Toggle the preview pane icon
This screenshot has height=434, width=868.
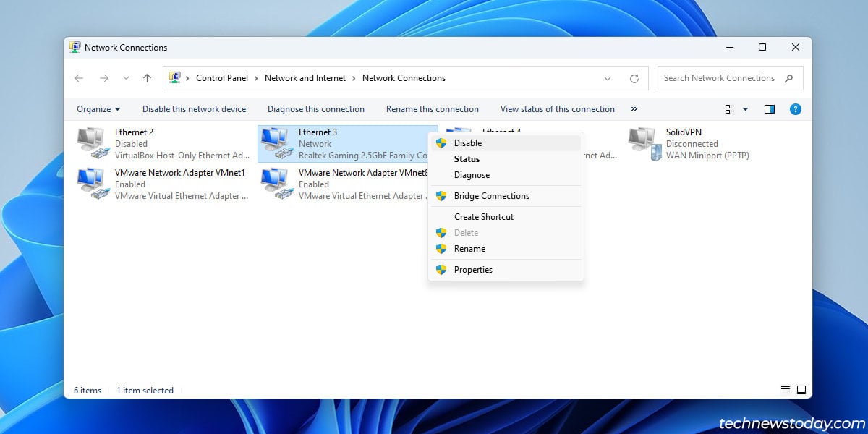[x=770, y=109]
